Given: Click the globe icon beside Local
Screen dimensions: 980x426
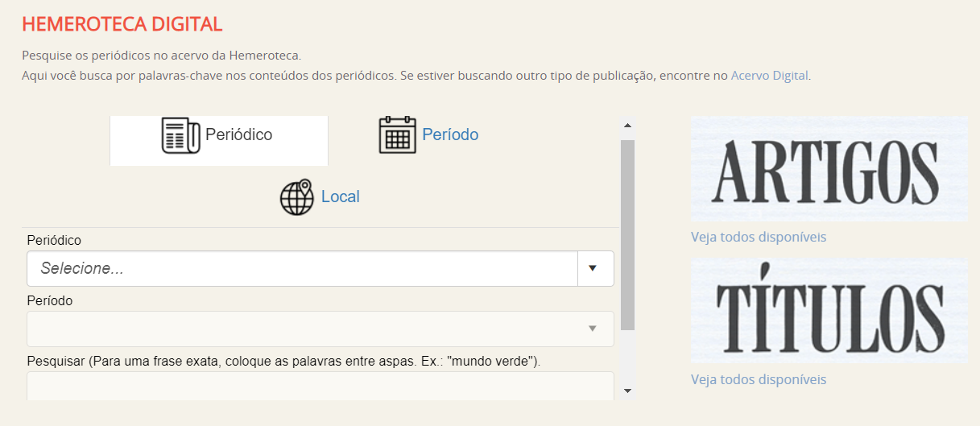Looking at the screenshot, I should [296, 197].
